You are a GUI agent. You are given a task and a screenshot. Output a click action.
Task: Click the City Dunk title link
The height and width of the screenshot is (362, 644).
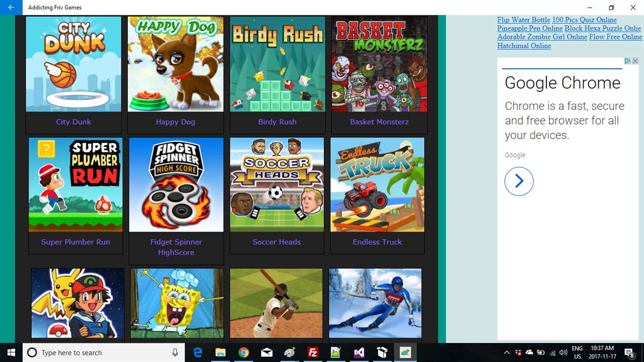point(73,122)
